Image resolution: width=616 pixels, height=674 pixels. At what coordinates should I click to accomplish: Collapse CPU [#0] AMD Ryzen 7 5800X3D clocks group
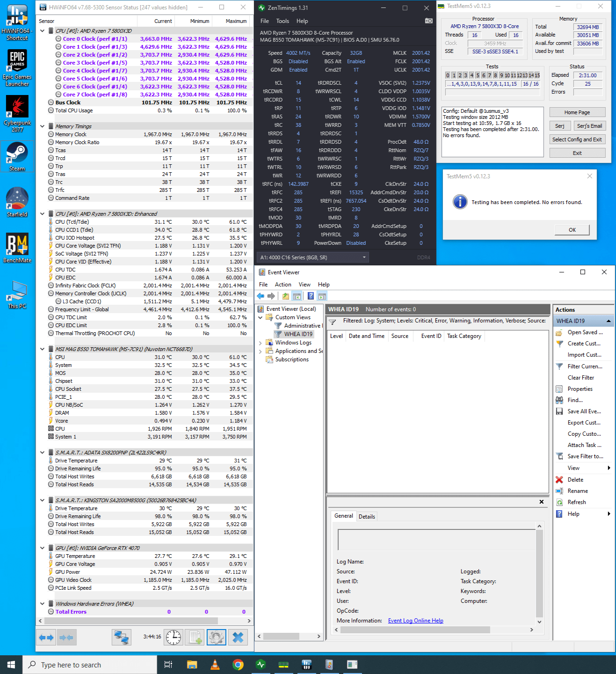pos(43,31)
